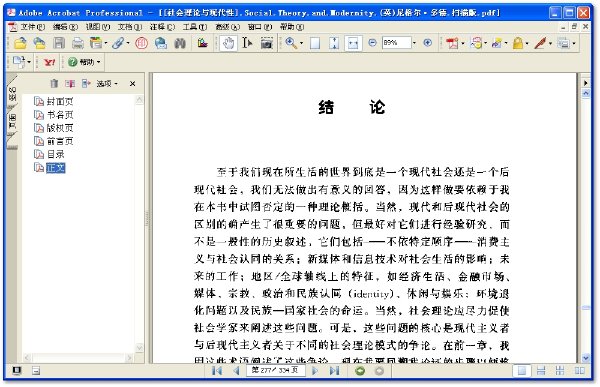Go to the next page arrow
This screenshot has height=387, width=600.
point(315,371)
